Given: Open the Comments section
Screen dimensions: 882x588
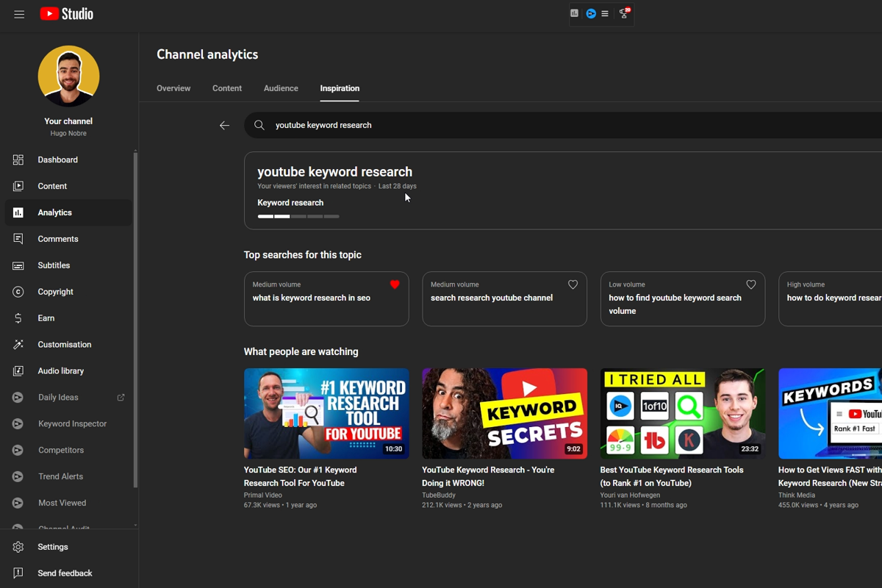Looking at the screenshot, I should click(x=57, y=238).
